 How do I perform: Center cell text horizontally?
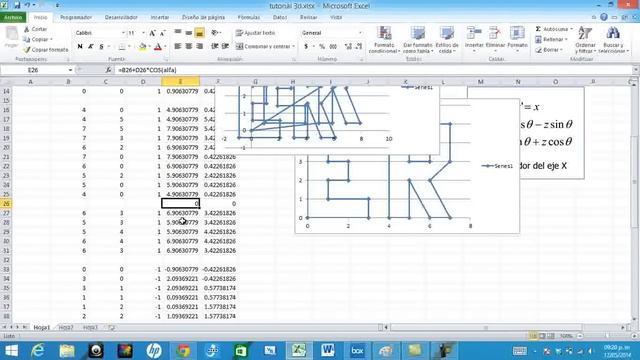point(189,47)
